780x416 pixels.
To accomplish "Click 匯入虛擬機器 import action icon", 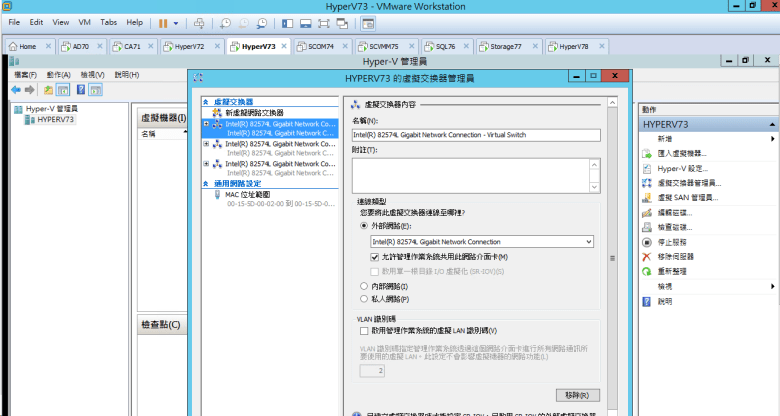I will tap(647, 153).
